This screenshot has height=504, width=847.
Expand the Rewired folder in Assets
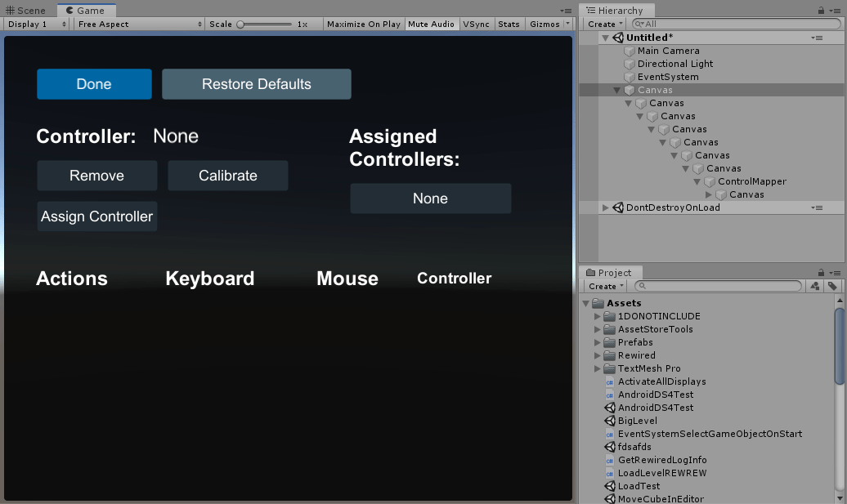(598, 355)
